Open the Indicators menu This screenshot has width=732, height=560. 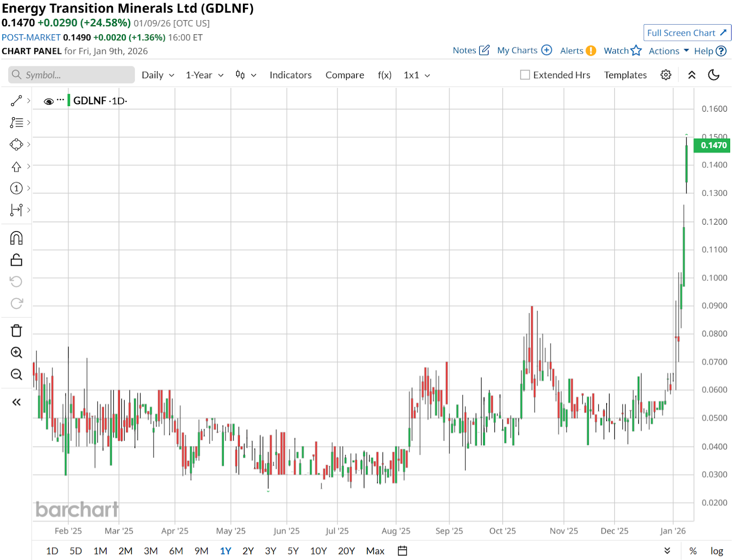(x=291, y=75)
